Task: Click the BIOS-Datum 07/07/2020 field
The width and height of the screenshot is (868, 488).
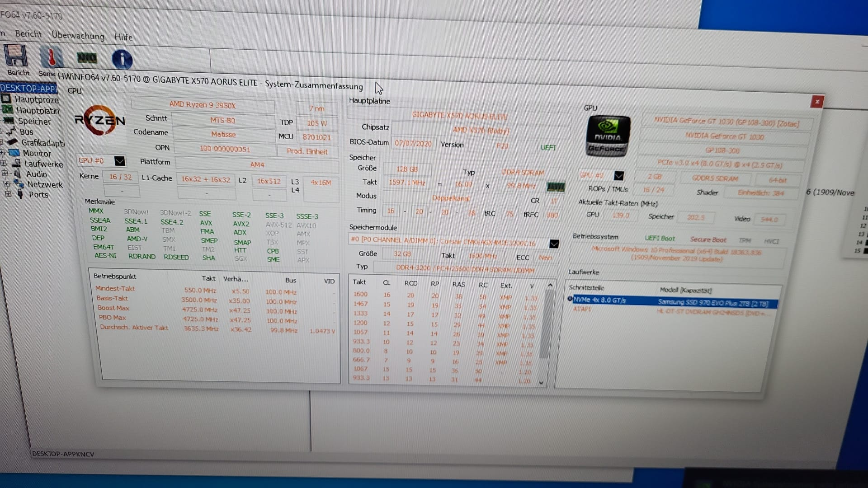Action: (x=413, y=143)
